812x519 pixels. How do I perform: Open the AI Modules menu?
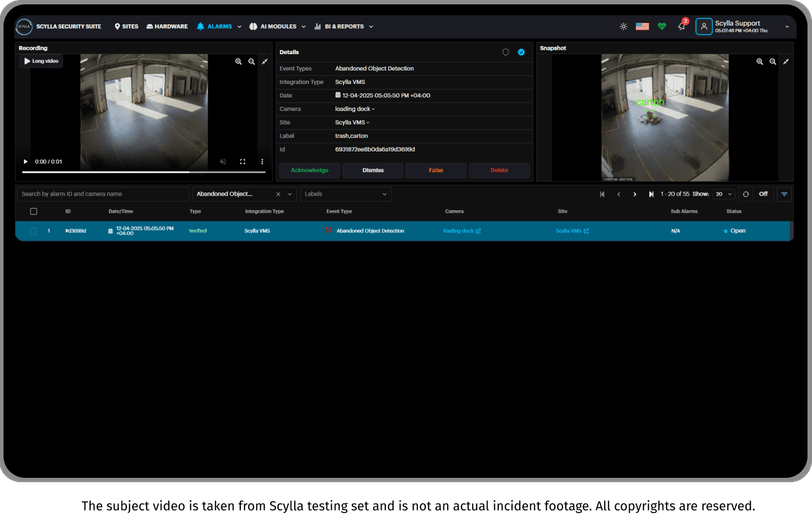tap(273, 26)
